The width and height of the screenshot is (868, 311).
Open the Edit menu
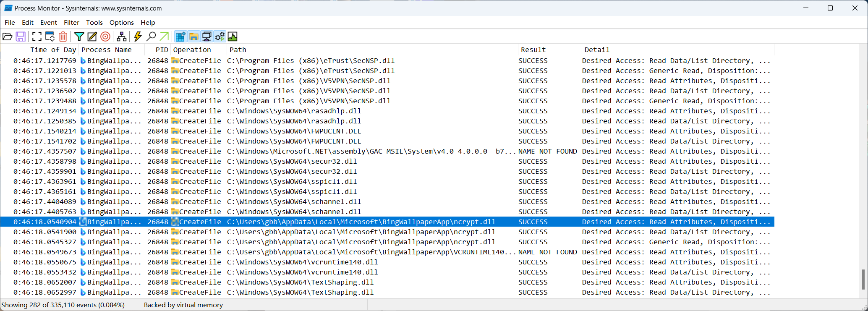tap(28, 22)
